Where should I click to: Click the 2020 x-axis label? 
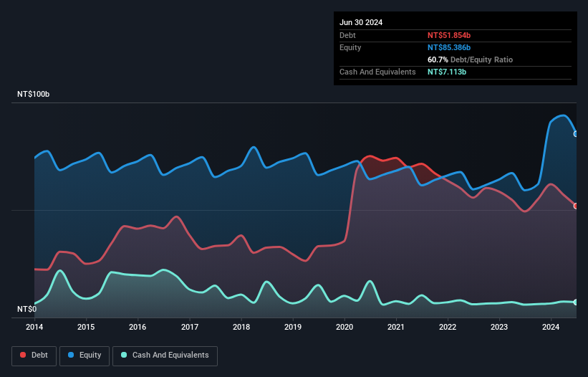(344, 327)
